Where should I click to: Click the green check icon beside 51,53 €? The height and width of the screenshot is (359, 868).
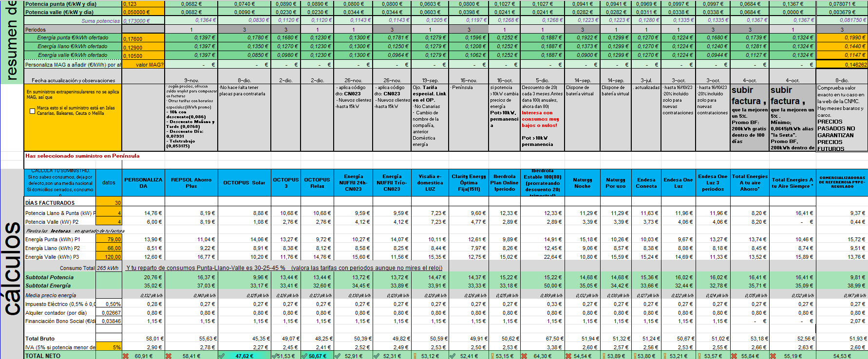[x=274, y=356]
